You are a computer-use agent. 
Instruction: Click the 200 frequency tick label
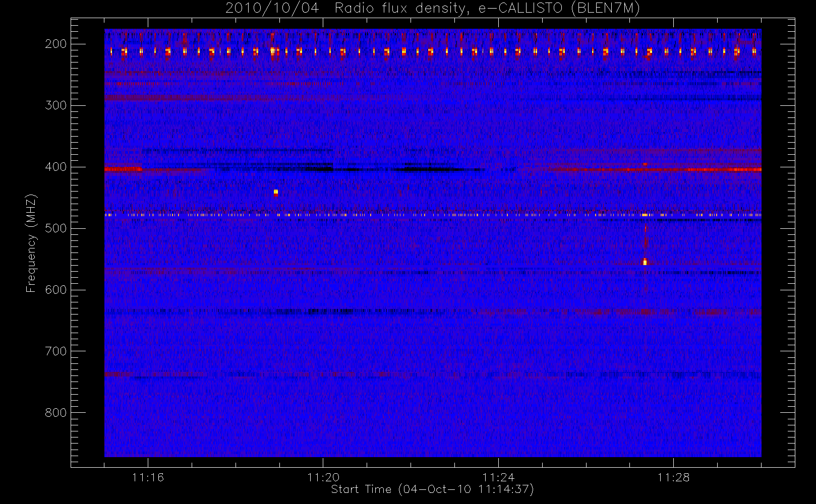55,44
